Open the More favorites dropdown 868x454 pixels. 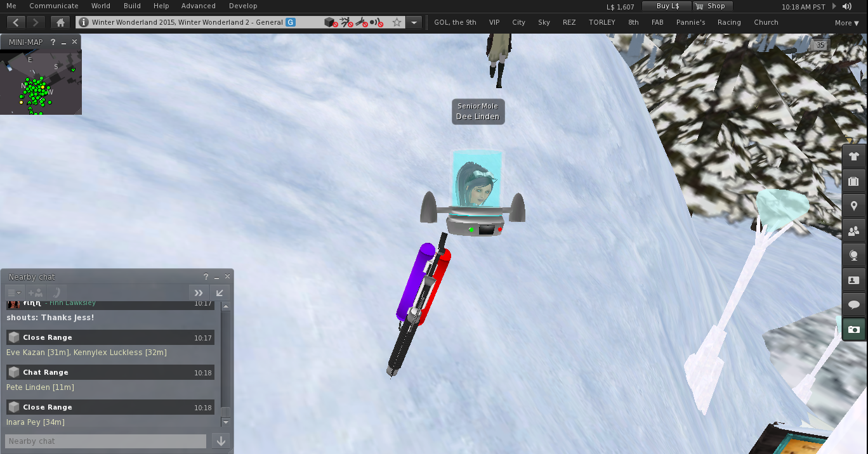[846, 23]
